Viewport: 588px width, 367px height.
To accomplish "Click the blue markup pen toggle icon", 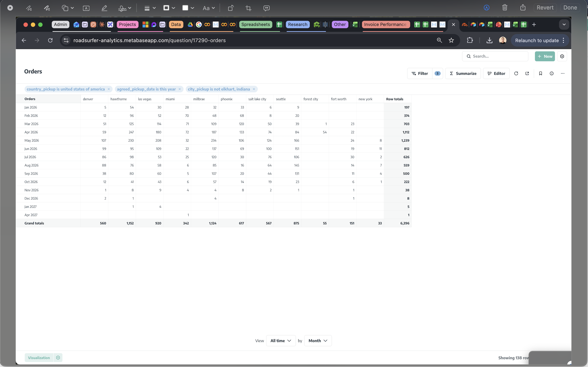I will click(x=486, y=8).
